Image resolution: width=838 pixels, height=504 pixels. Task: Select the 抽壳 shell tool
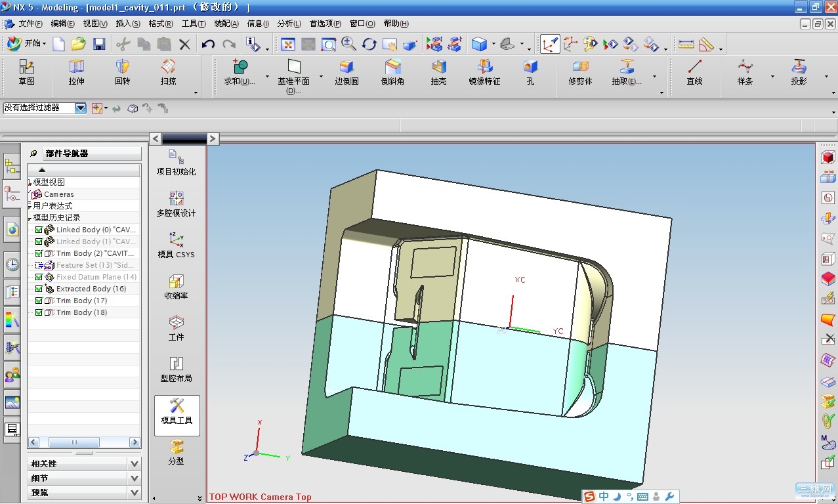coord(438,72)
